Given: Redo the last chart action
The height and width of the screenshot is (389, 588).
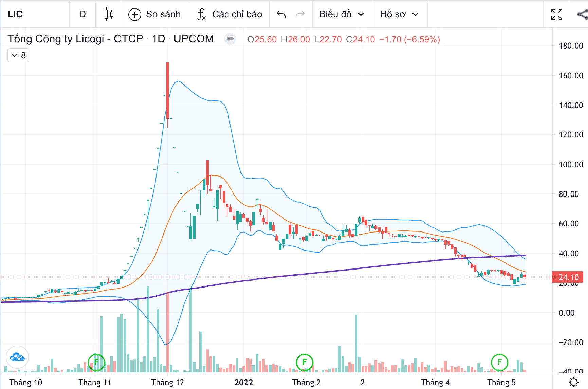Looking at the screenshot, I should pos(300,14).
